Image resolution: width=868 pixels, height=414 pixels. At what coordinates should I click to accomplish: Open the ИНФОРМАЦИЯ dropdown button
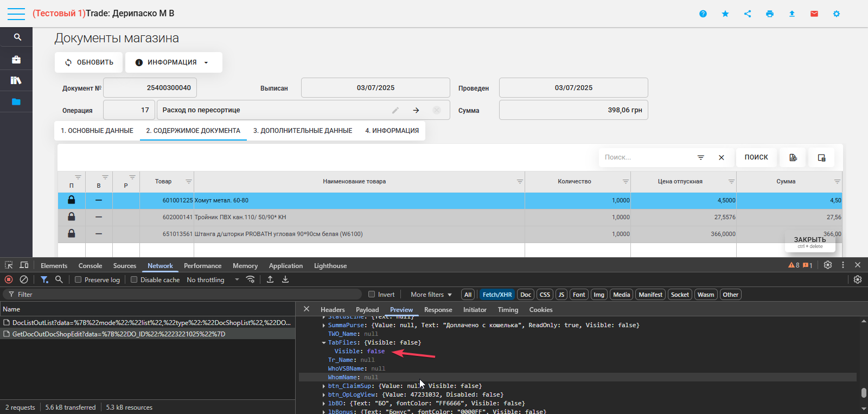174,62
